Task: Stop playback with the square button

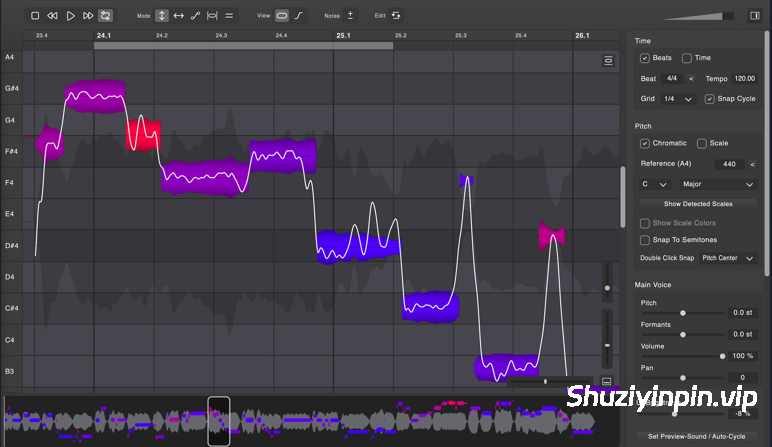Action: tap(35, 16)
